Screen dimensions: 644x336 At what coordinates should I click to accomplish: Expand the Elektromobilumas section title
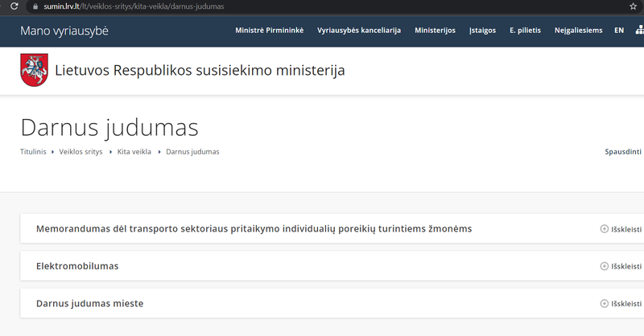pyautogui.click(x=83, y=266)
